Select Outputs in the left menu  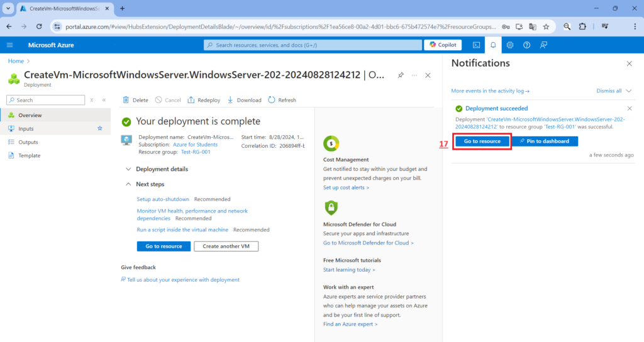28,142
